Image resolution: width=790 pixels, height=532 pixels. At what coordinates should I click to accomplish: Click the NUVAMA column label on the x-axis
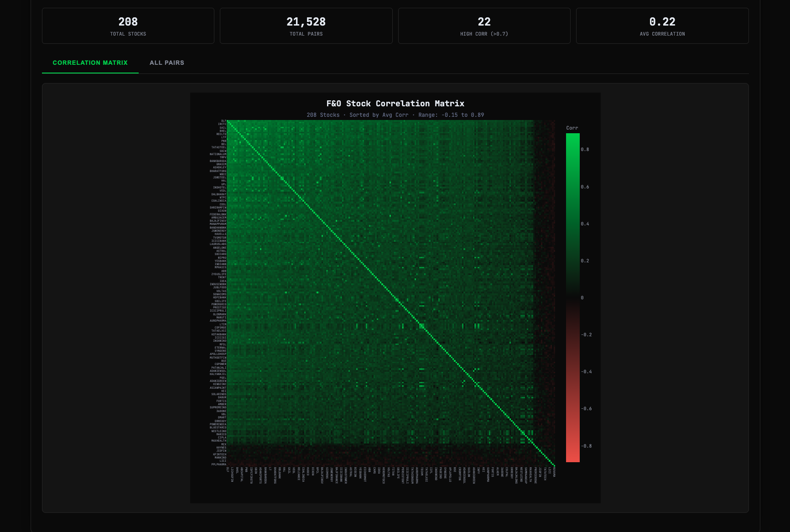554,472
